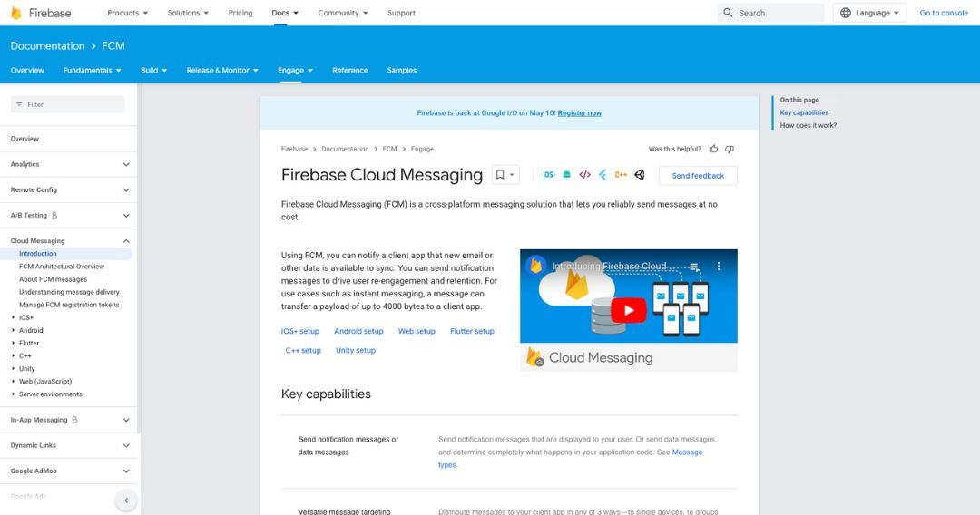The width and height of the screenshot is (980, 515).
Task: Expand the Server environments tree item
Action: [13, 394]
